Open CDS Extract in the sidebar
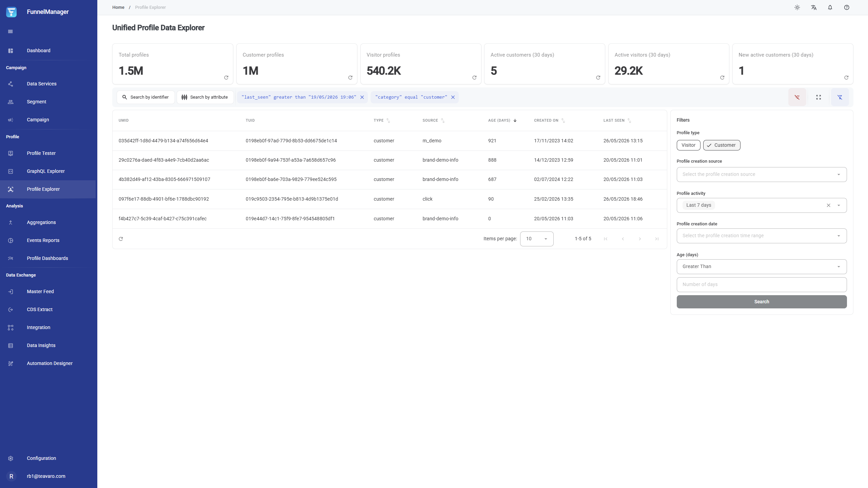This screenshot has width=868, height=488. coord(48,310)
